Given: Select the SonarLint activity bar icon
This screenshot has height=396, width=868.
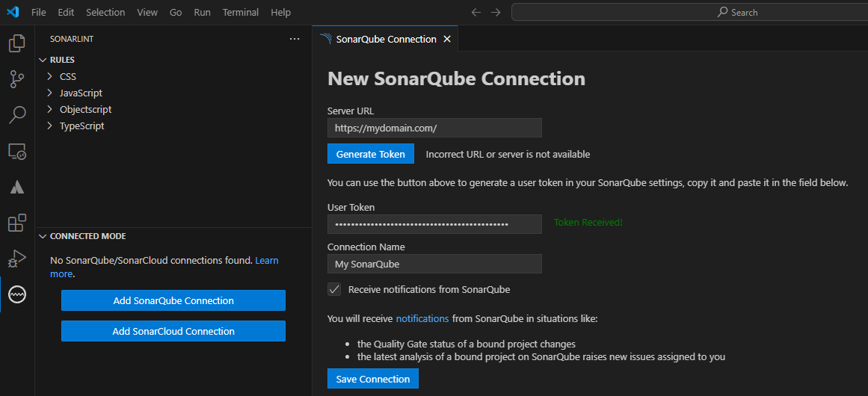Looking at the screenshot, I should coord(17,294).
